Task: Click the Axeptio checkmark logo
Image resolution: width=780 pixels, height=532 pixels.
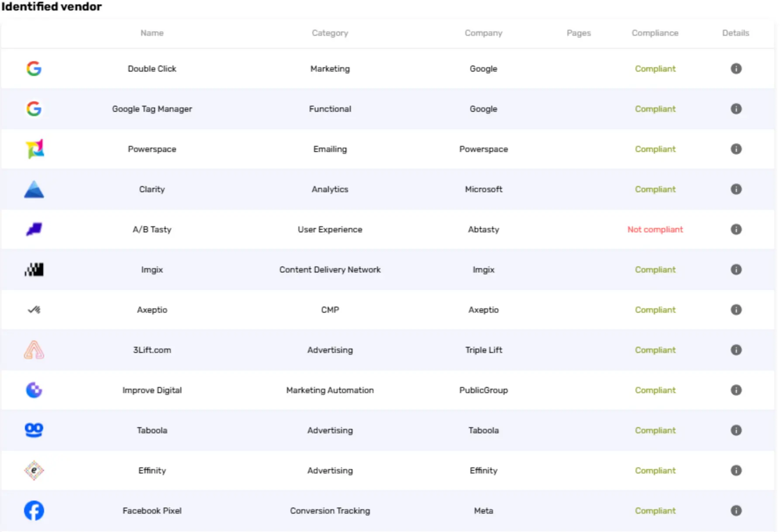Action: click(34, 310)
